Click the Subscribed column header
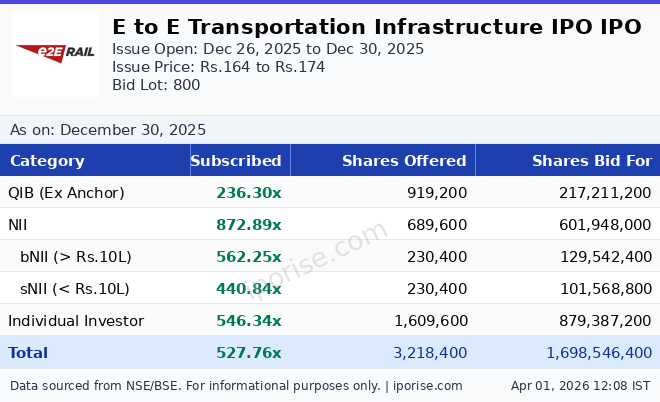The image size is (660, 402). coord(236,161)
